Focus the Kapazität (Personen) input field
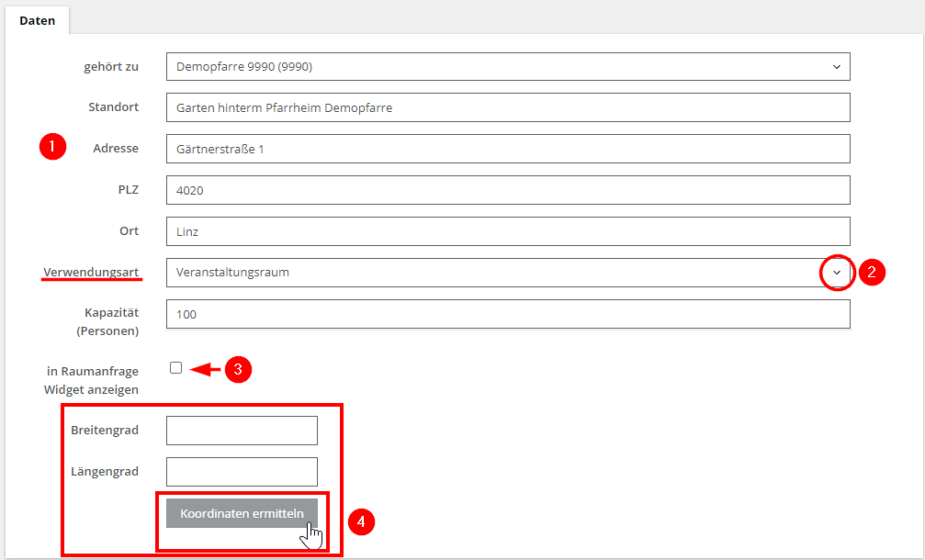 pos(507,314)
